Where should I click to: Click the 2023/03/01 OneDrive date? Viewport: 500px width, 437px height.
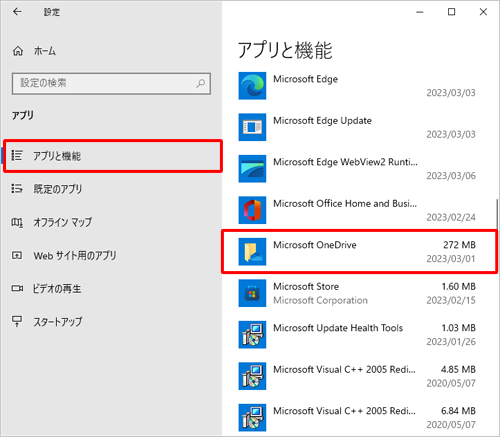(x=451, y=259)
